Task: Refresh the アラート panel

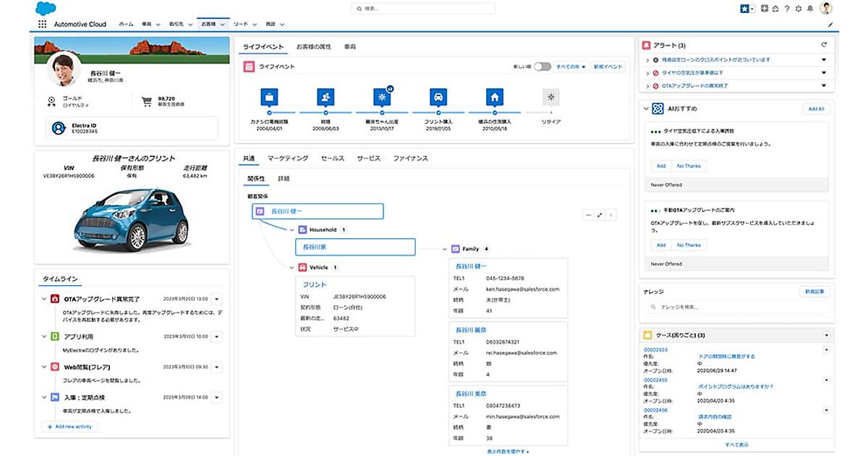Action: click(823, 45)
